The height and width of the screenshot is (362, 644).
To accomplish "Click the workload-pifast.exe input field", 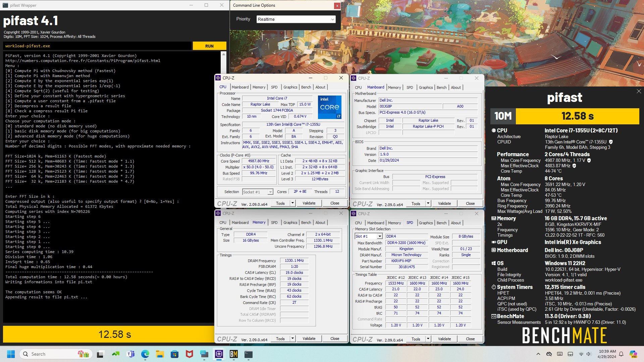I will [x=97, y=46].
